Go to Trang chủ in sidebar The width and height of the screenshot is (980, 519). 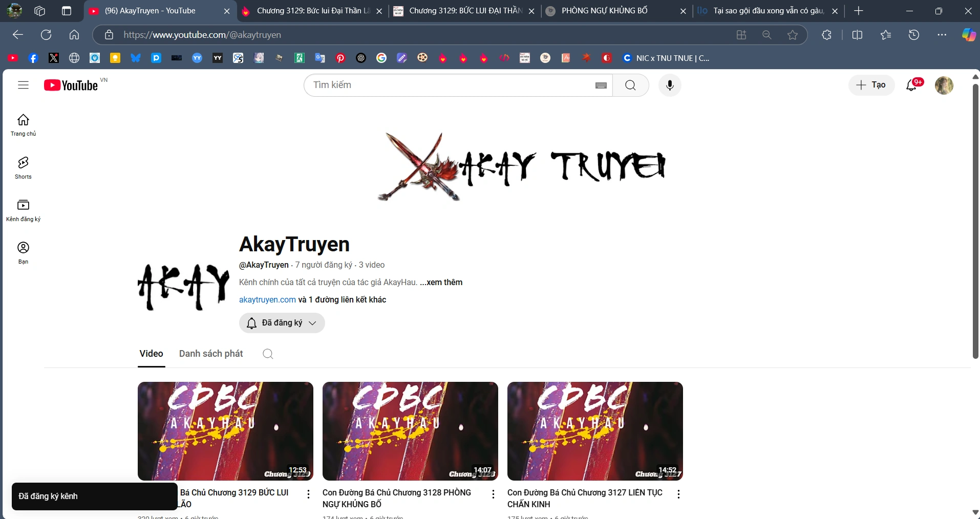coord(23,125)
